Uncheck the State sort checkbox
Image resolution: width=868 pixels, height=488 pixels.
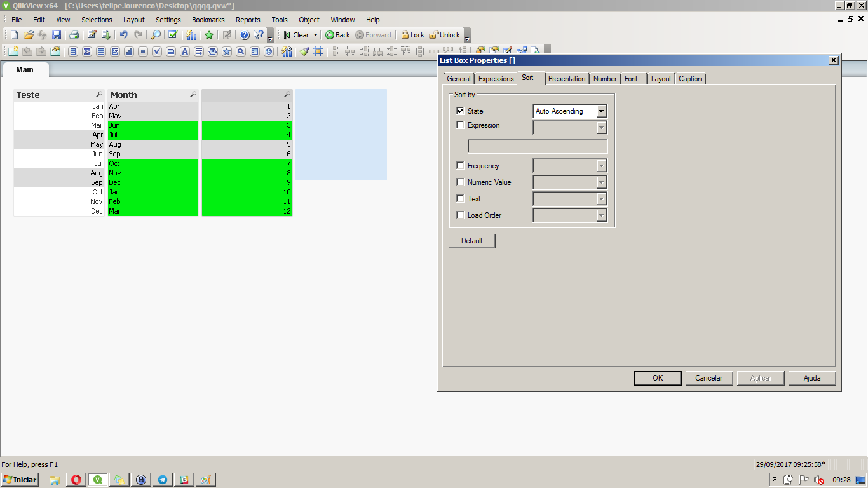[461, 111]
